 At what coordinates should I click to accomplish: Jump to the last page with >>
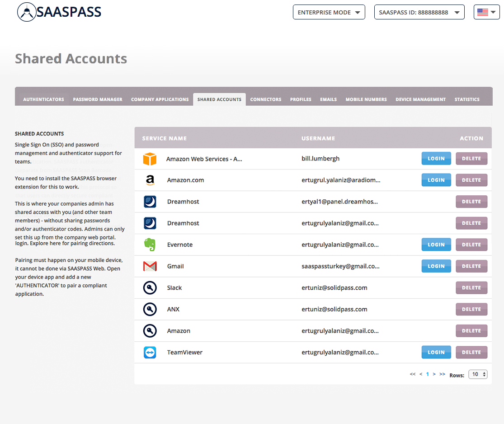click(442, 374)
